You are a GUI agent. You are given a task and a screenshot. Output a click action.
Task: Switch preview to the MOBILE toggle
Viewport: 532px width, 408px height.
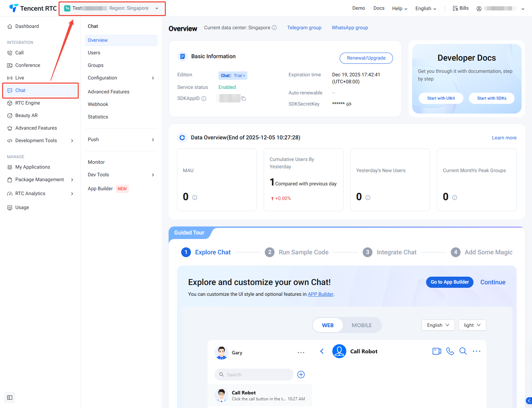tap(361, 325)
